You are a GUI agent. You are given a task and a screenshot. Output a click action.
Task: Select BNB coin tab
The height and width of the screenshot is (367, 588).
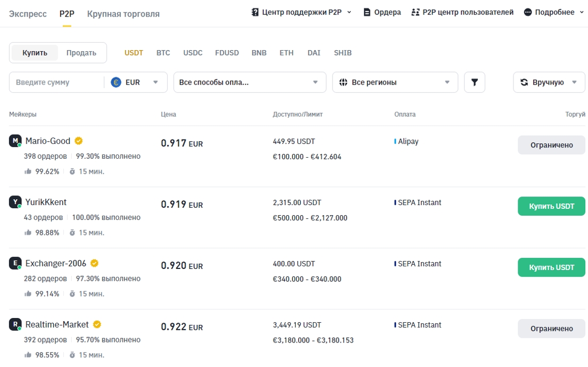[x=259, y=53]
